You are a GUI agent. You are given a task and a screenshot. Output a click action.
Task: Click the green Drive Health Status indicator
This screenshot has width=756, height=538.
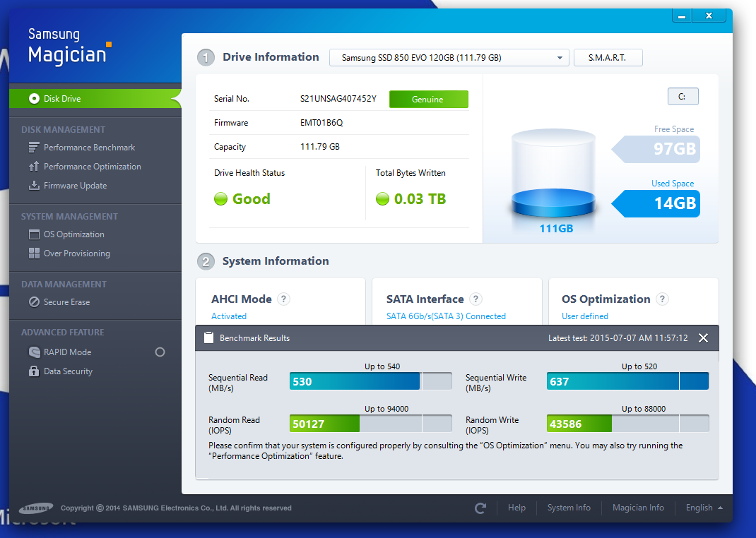[220, 199]
